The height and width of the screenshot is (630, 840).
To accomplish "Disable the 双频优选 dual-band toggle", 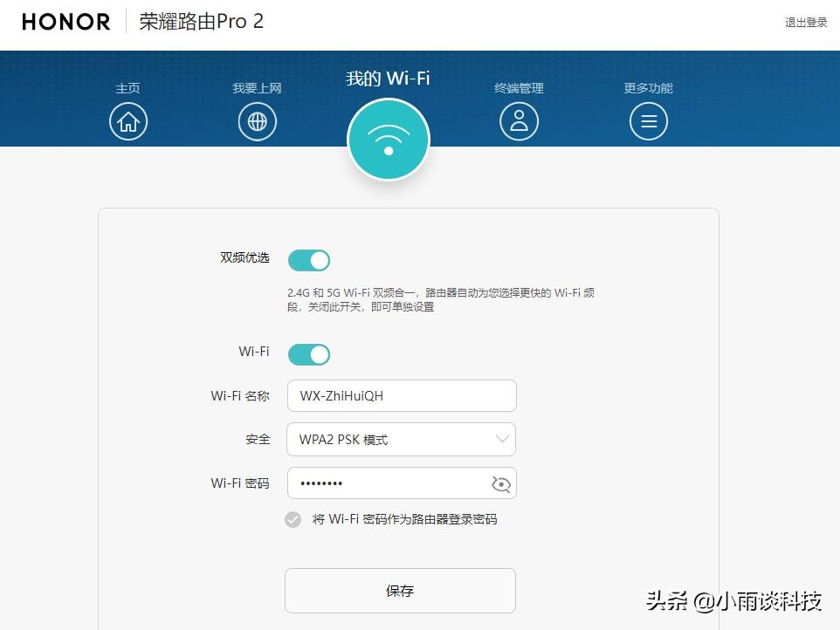I will point(310,260).
